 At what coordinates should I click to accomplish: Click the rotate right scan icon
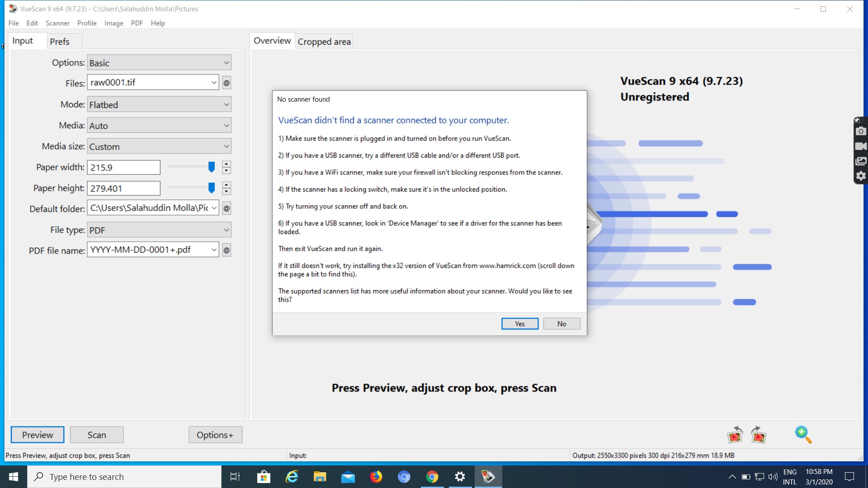(x=758, y=435)
